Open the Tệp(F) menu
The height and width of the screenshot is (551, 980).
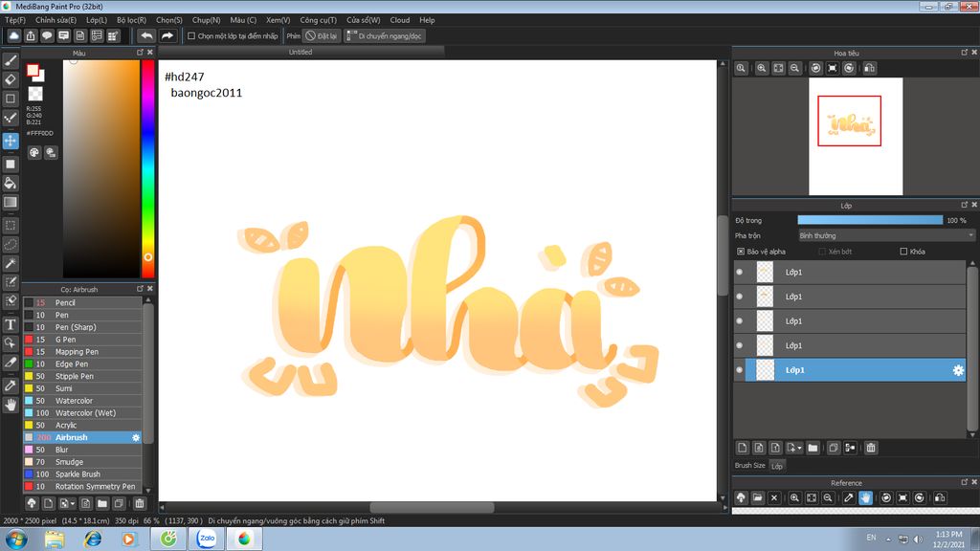(15, 20)
